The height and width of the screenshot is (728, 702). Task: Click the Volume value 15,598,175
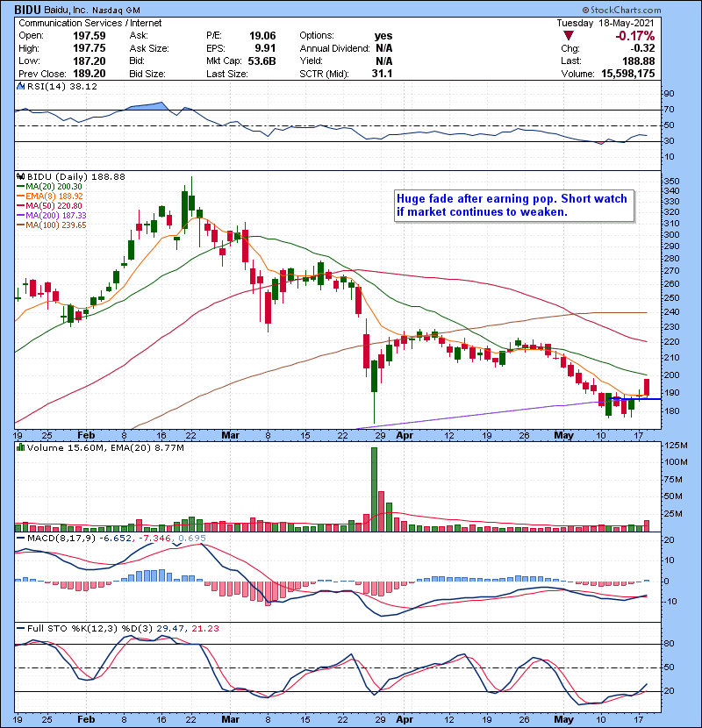click(x=627, y=74)
